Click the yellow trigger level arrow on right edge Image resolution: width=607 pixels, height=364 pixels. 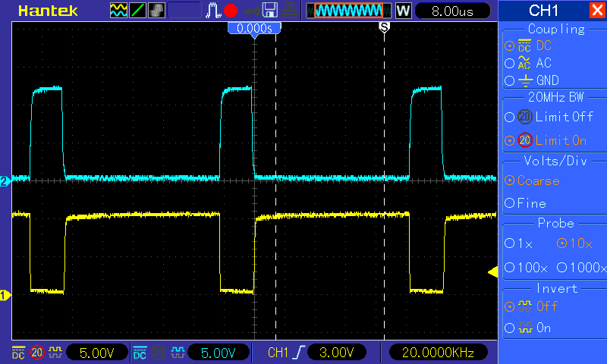point(492,272)
